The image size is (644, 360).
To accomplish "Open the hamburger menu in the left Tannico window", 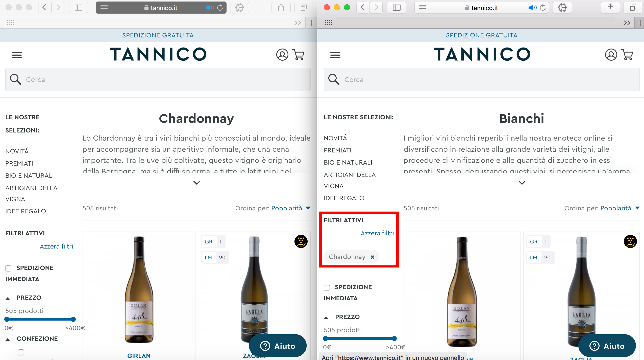I will click(17, 55).
